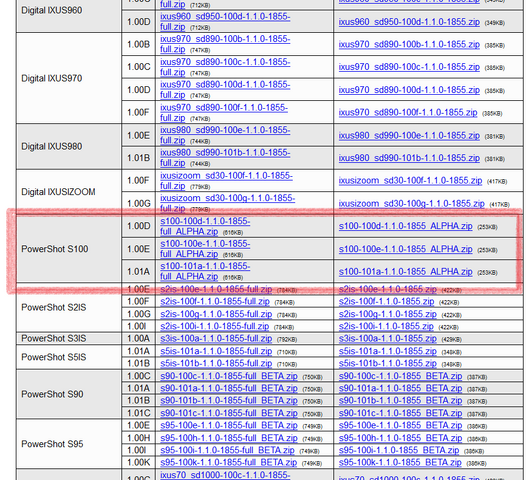Viewport: 526px width, 480px height.
Task: Open s90-100c-1.1.0-1855_BETA.zip link
Action: tap(400, 376)
